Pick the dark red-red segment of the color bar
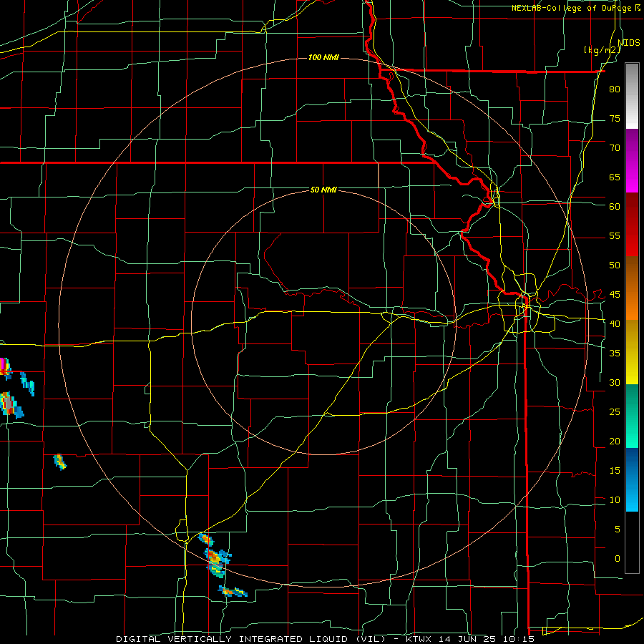 632,225
